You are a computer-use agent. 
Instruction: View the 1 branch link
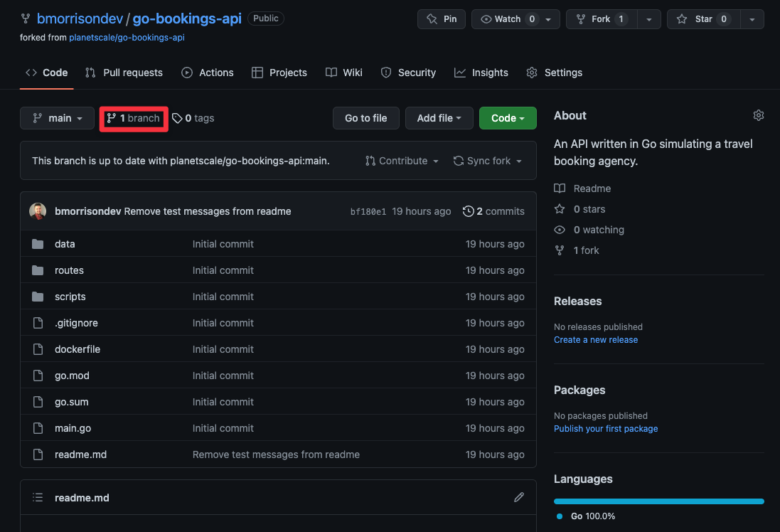[133, 119]
